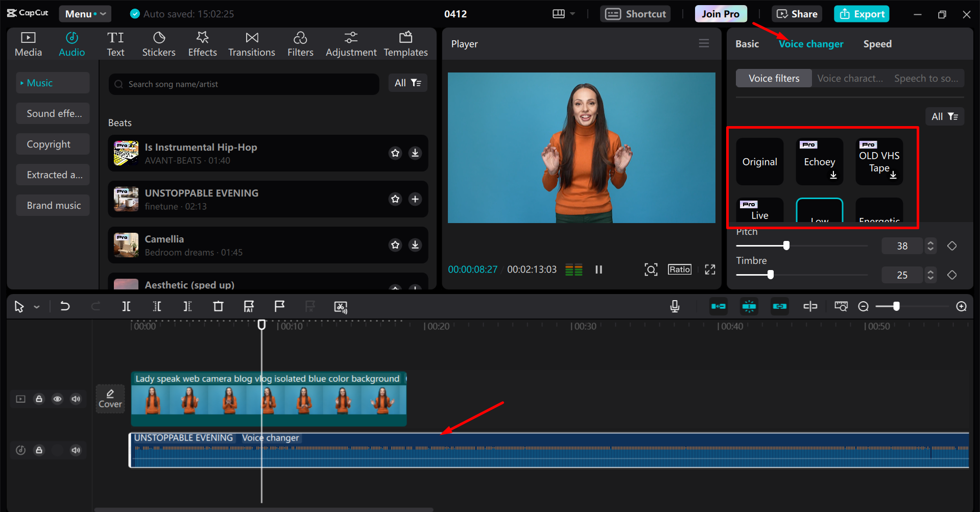Select the Brand music category
The image size is (980, 512).
tap(53, 205)
